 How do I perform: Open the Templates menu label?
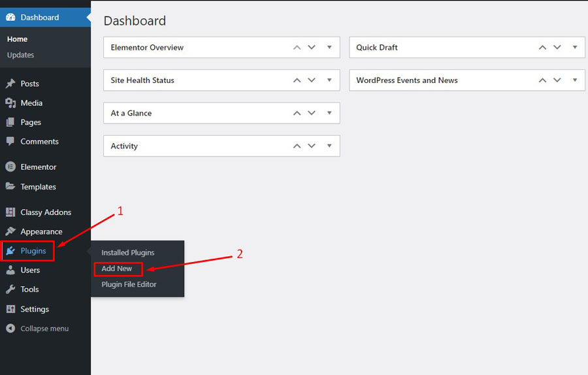point(39,187)
